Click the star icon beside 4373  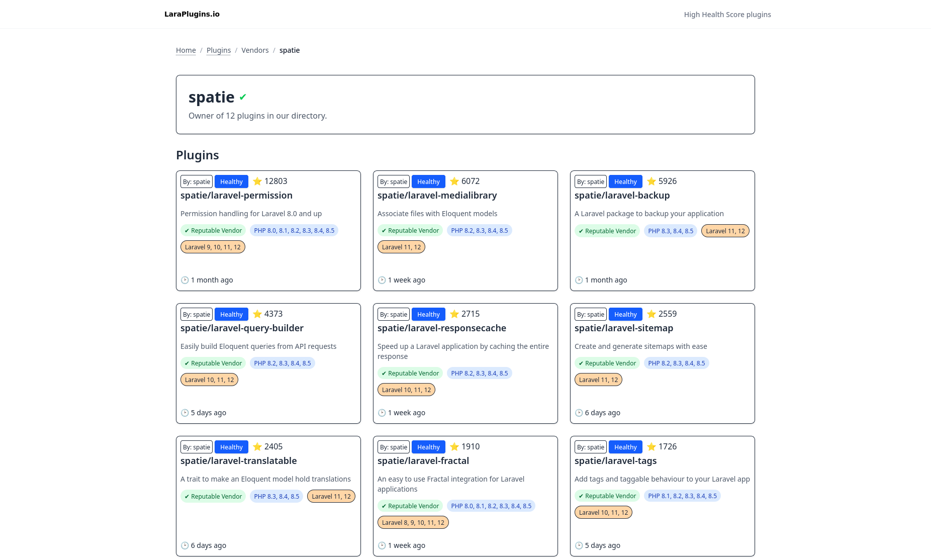[257, 314]
